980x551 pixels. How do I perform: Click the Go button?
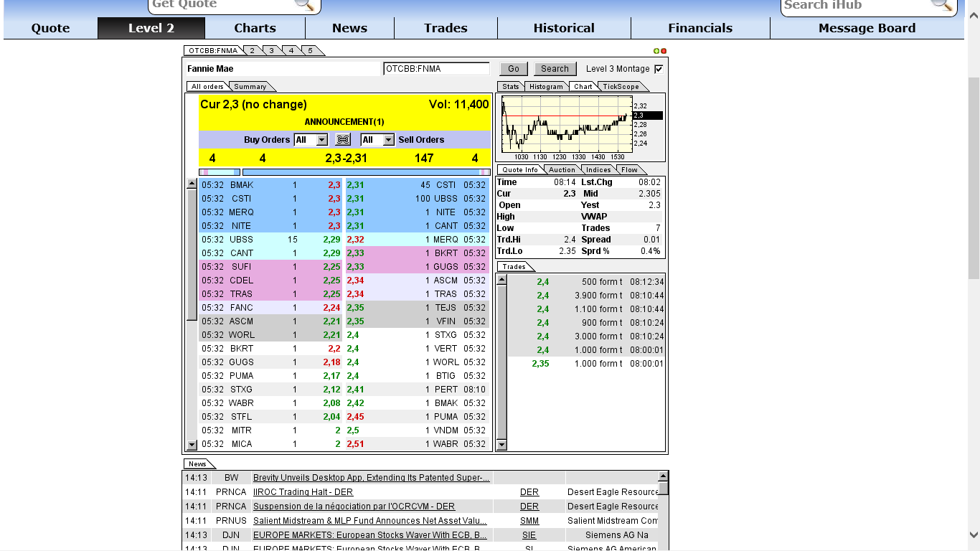[x=514, y=69]
